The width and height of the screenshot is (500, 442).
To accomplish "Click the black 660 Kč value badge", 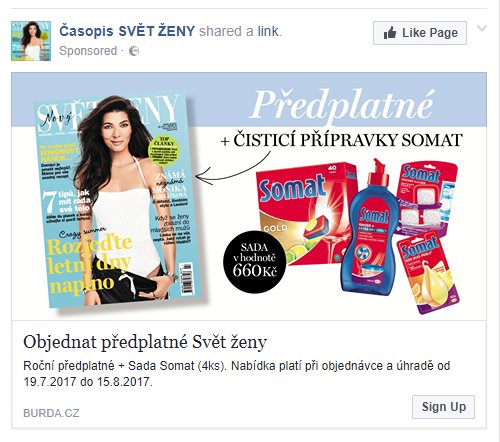I will [255, 262].
